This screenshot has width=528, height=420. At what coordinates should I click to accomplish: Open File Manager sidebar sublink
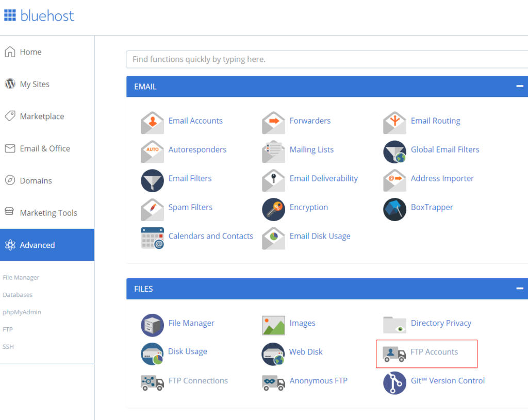pos(21,278)
